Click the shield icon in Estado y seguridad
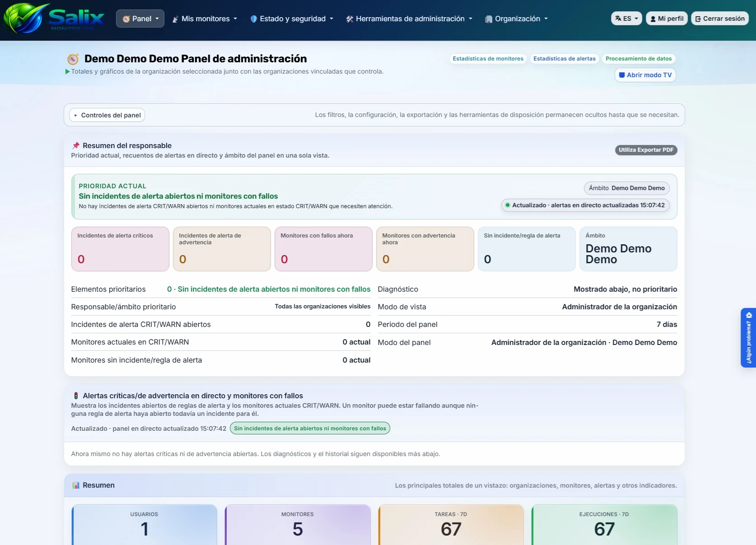Viewport: 756px width, 545px height. tap(254, 19)
